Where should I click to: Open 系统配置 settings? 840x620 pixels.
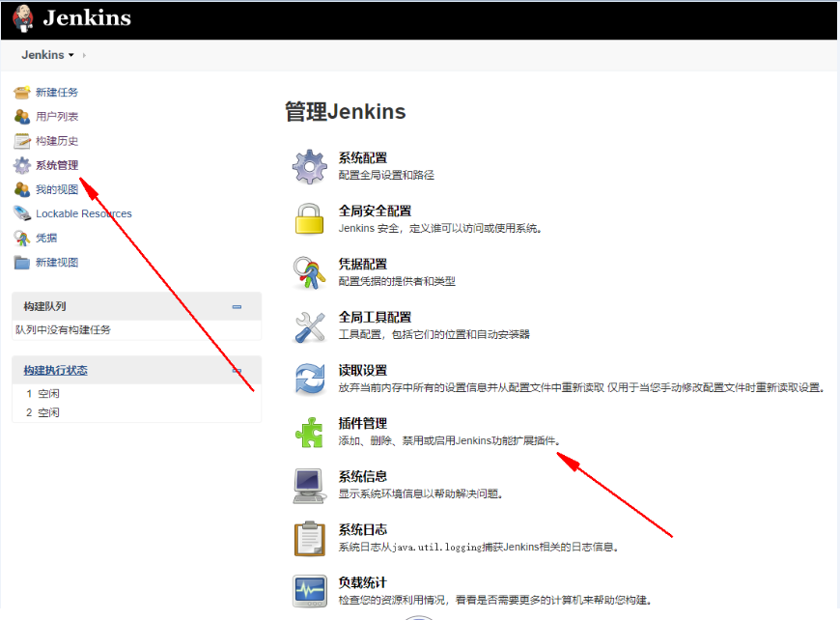coord(363,157)
